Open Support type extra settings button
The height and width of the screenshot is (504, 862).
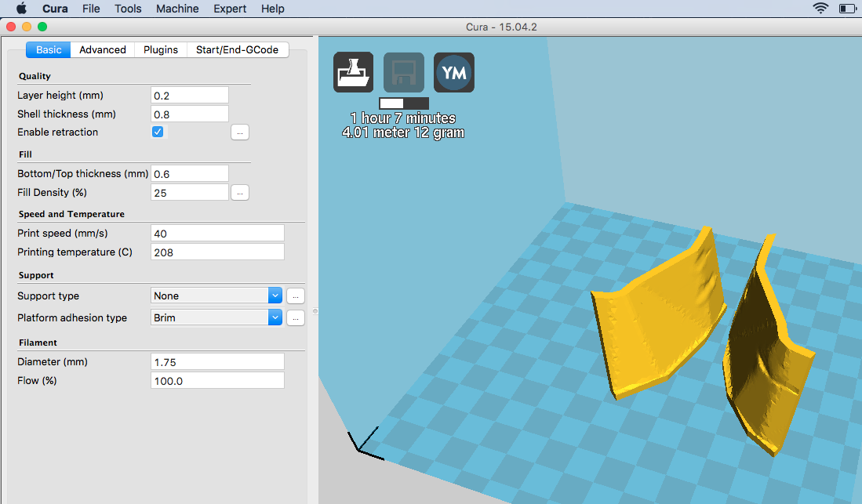pos(295,296)
